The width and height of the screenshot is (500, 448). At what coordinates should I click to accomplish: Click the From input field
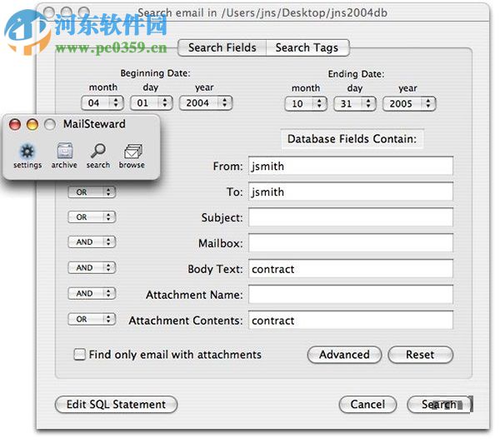click(351, 166)
